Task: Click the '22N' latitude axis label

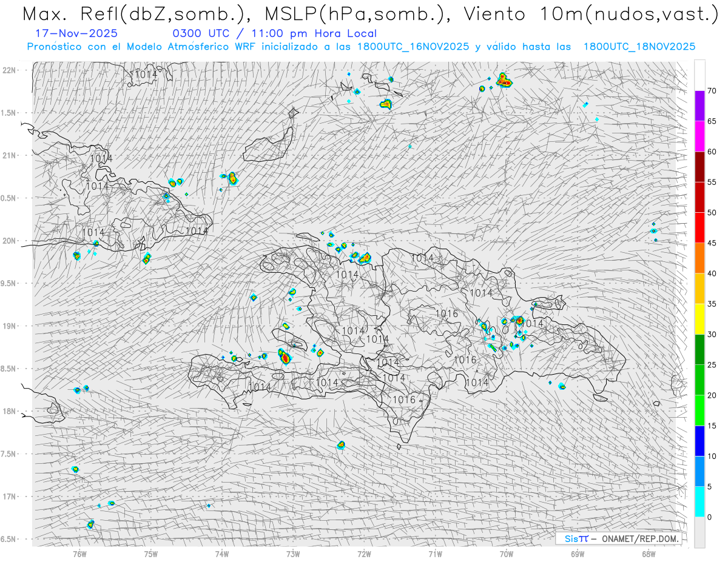Action: point(10,70)
